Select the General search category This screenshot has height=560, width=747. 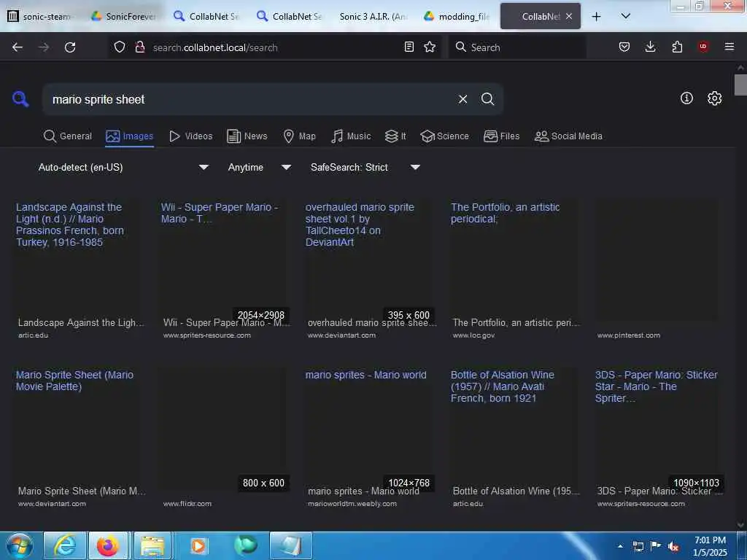click(68, 136)
